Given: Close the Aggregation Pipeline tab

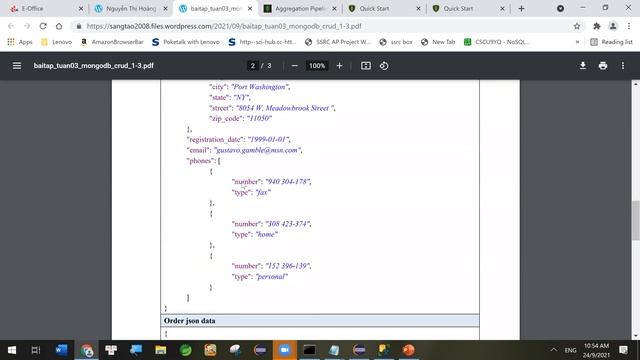Looking at the screenshot, I should point(334,8).
